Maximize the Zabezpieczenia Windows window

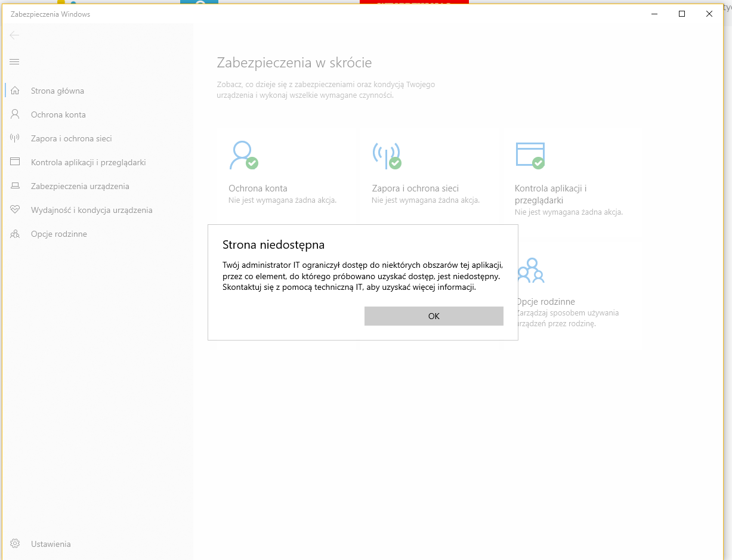click(682, 14)
